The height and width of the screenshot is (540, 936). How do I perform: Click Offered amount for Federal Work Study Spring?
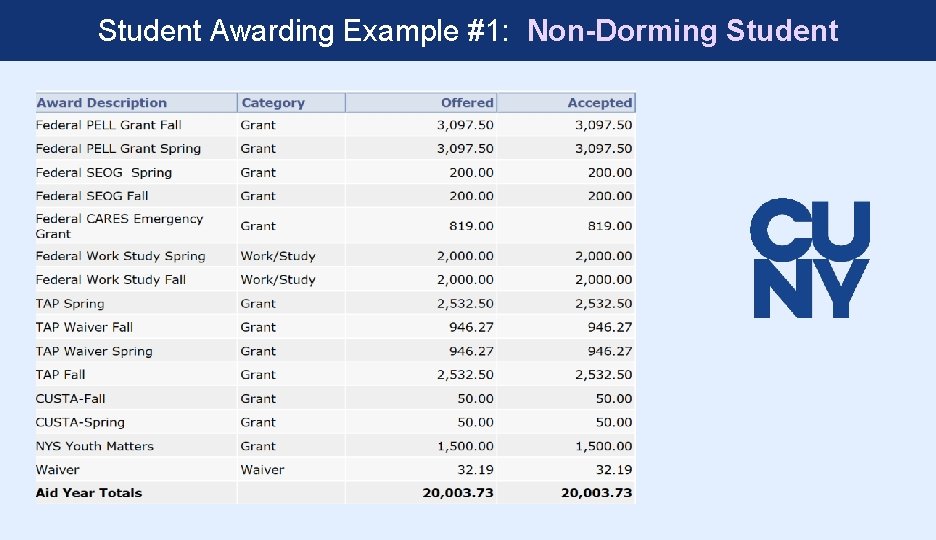tap(466, 256)
